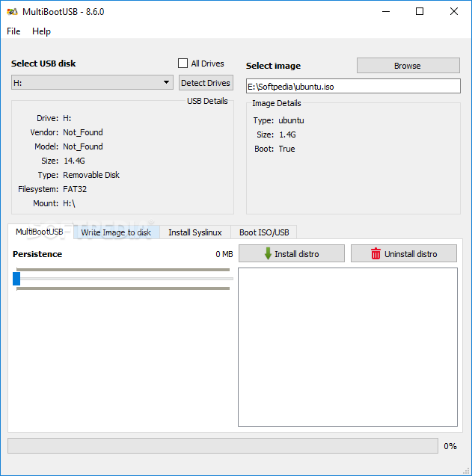Viewport: 472px width, 476px height.
Task: Click the red trash icon on Uninstall distro
Action: [376, 253]
